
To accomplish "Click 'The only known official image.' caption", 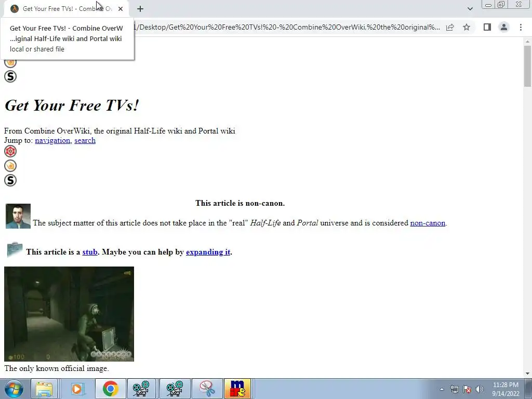I will tap(57, 368).
